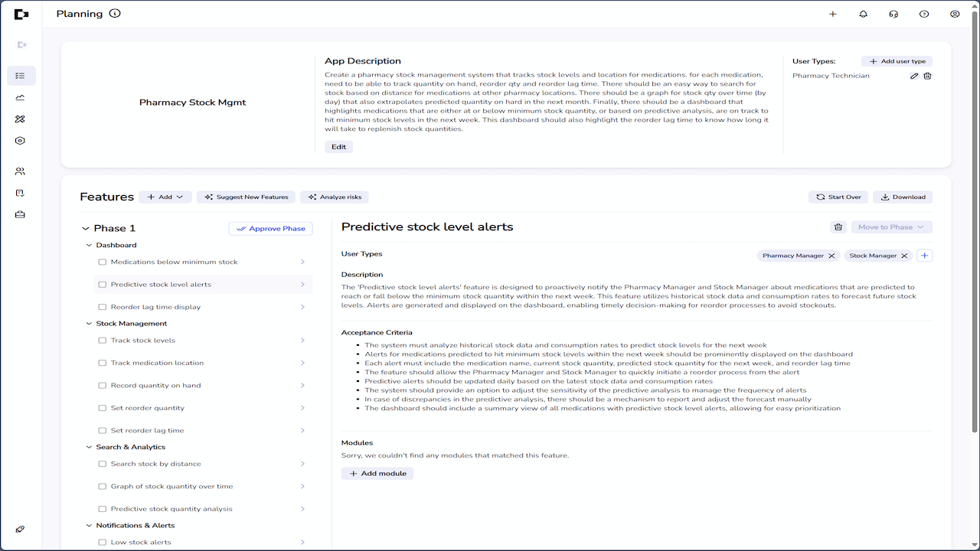Click the plus icon in top bar
The height and width of the screenshot is (551, 980).
pos(833,14)
